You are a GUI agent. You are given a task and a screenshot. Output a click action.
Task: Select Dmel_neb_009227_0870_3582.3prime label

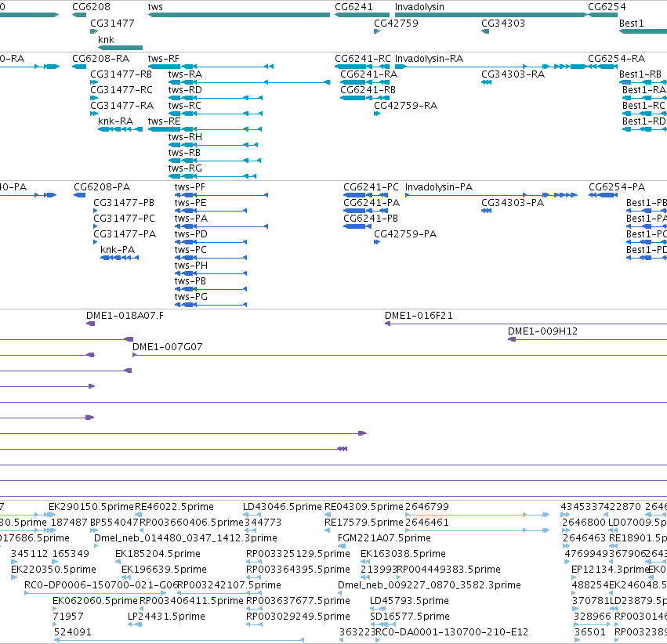click(430, 585)
